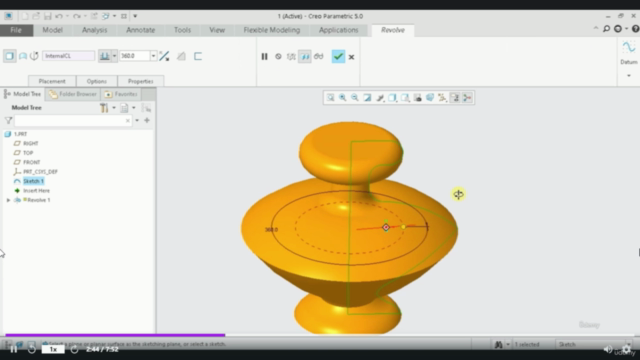The height and width of the screenshot is (360, 640).
Task: Click the Regenerate model icon
Action: [x=94, y=16]
